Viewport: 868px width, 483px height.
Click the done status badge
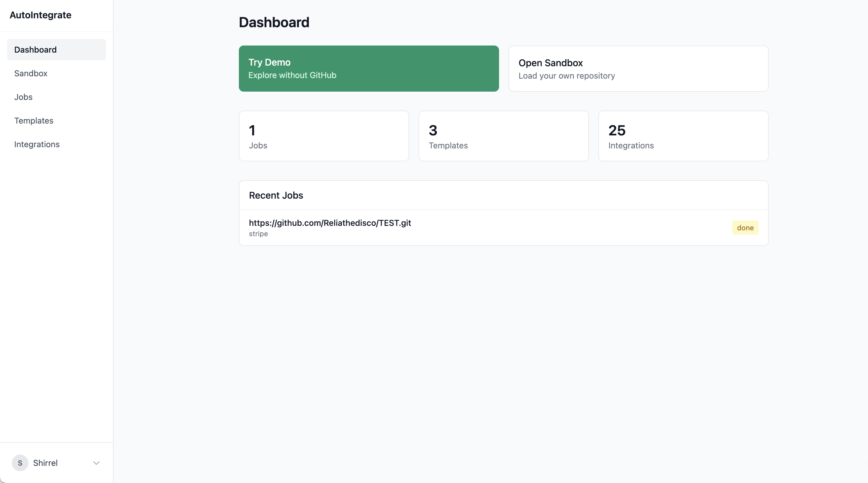(745, 228)
